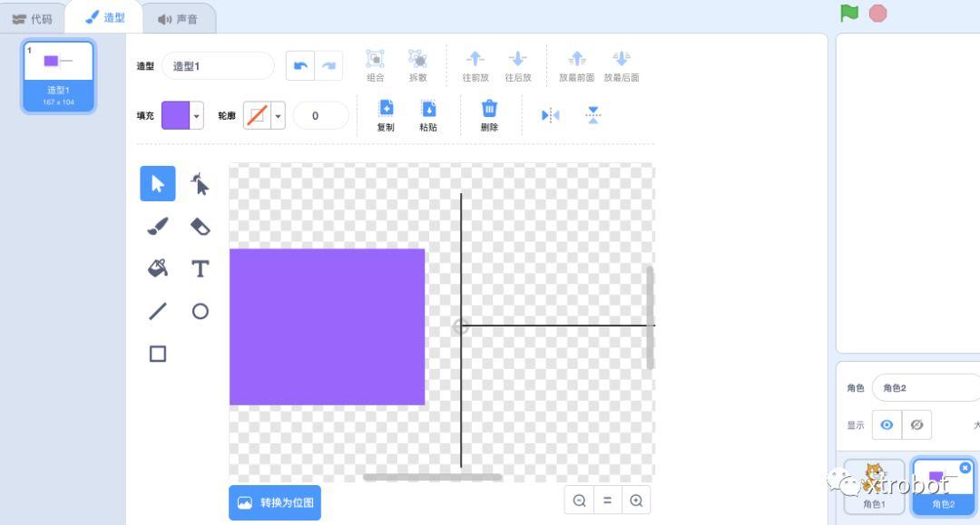Image resolution: width=980 pixels, height=525 pixels.
Task: Click the costume name field 造型1
Action: pos(218,66)
